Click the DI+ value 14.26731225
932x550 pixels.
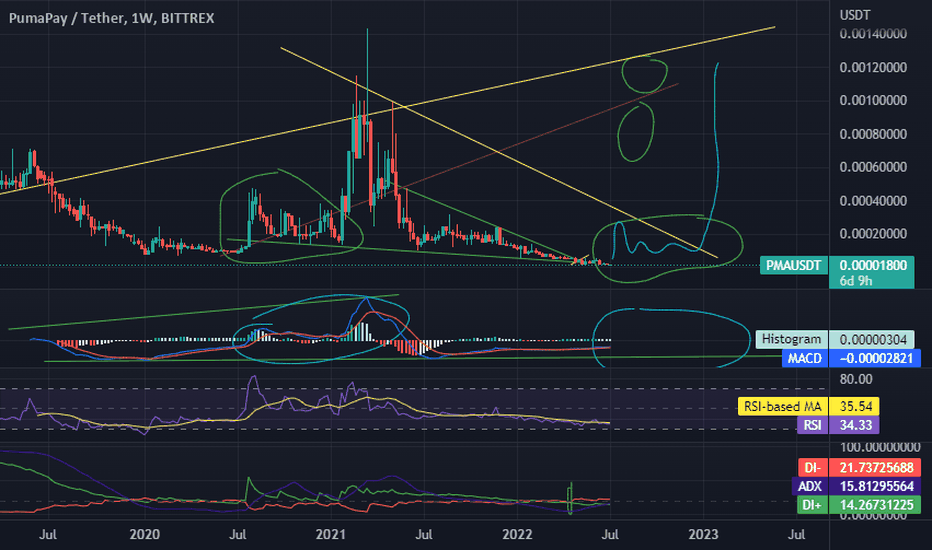[x=875, y=505]
